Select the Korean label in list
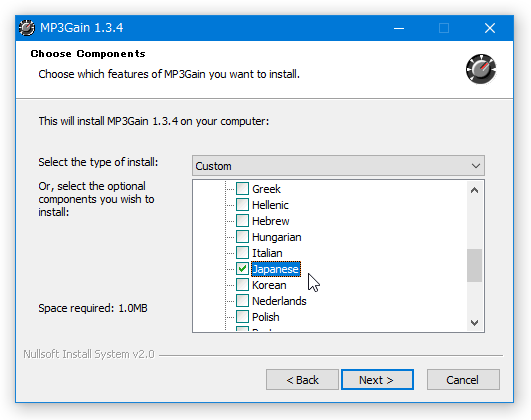Screen dimensions: 531x420 click(x=269, y=285)
